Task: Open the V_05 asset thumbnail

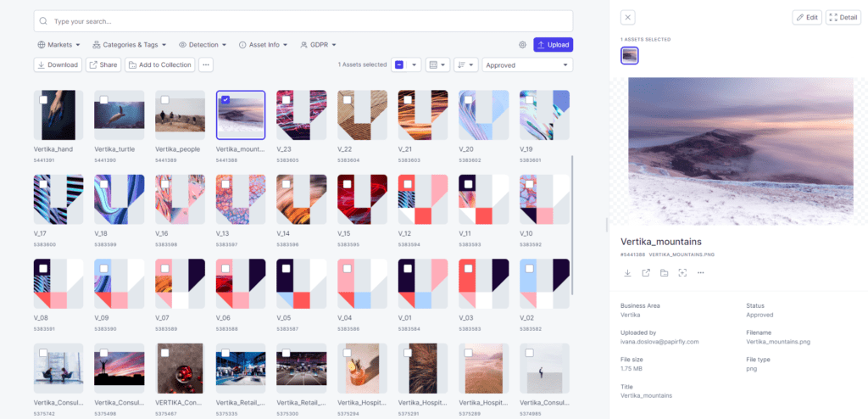Action: tap(301, 283)
